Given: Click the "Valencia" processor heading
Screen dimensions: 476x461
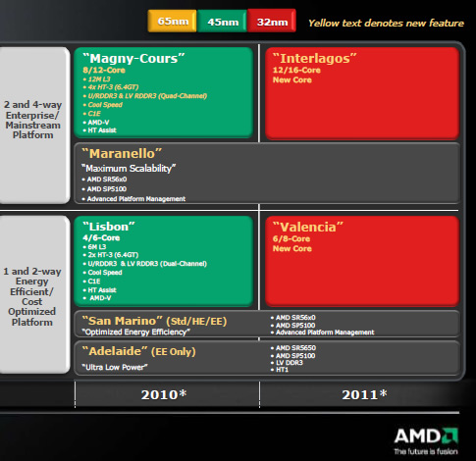Looking at the screenshot, I should click(x=308, y=227).
